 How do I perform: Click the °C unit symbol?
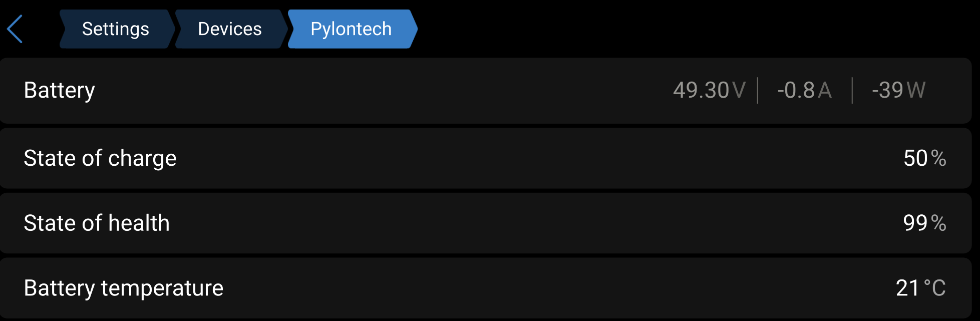click(x=934, y=288)
